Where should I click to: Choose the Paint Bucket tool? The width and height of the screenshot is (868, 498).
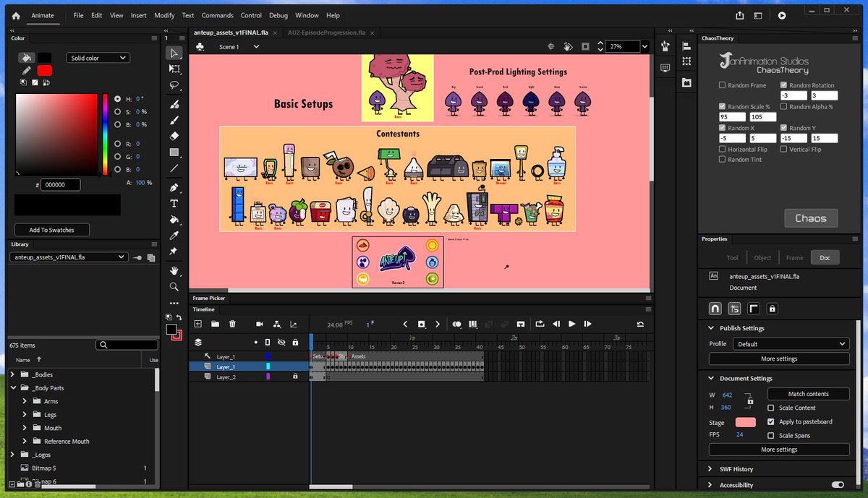[x=174, y=220]
